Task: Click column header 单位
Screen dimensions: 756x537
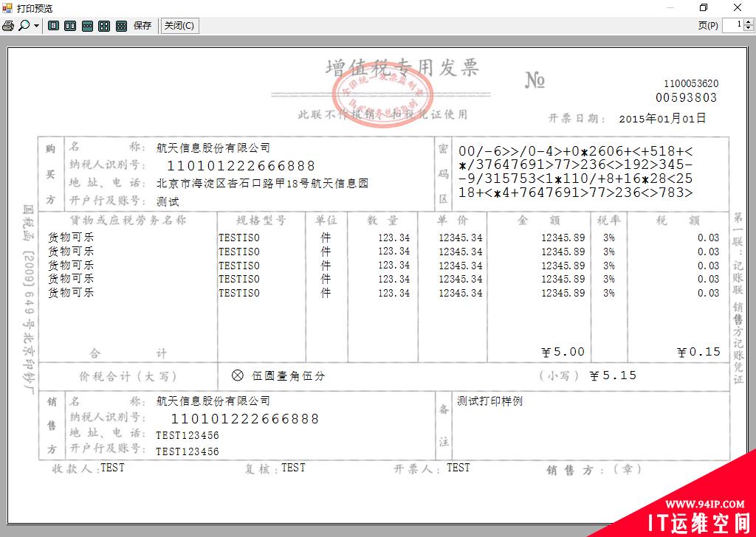Action: [326, 221]
